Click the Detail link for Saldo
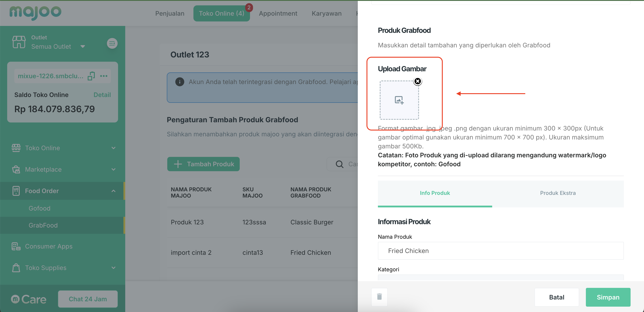Screen dimensions: 644x312 click(102, 95)
